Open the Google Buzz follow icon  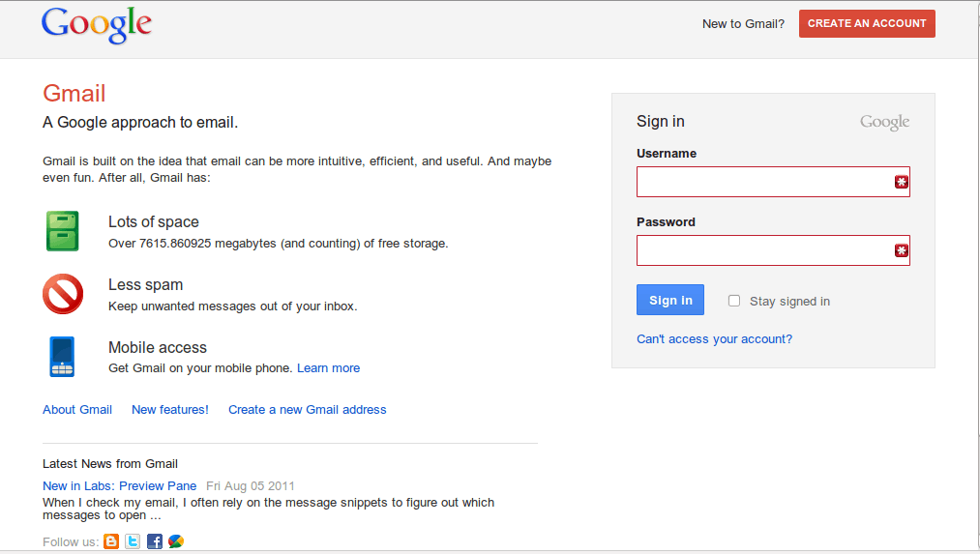coord(176,541)
